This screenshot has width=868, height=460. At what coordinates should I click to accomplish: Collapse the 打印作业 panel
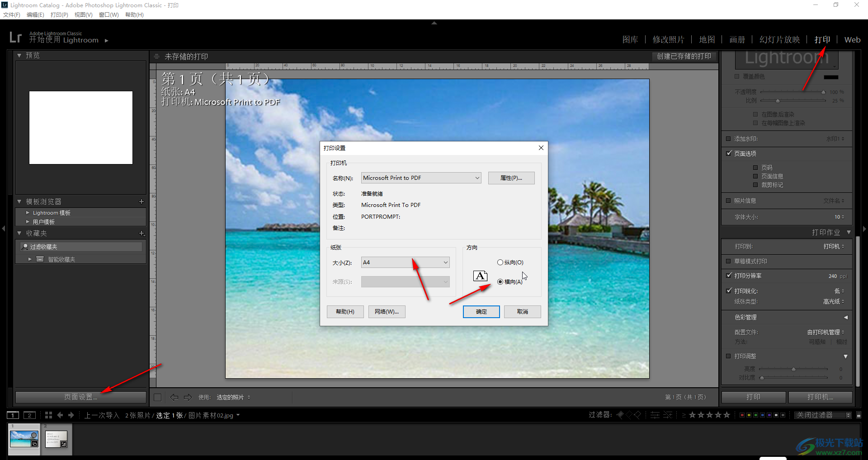[849, 232]
